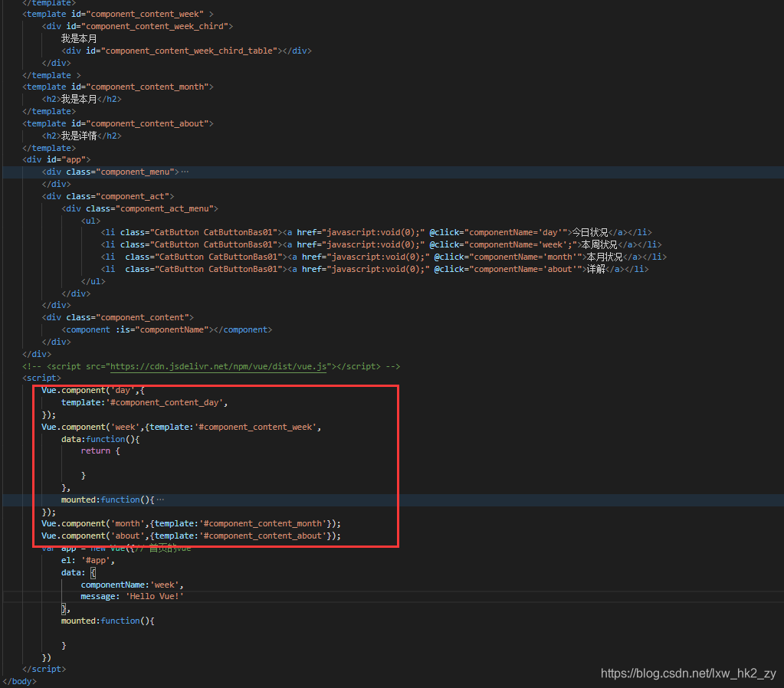The height and width of the screenshot is (688, 784).
Task: Click the li line labeled 本月状况
Action: click(x=384, y=257)
